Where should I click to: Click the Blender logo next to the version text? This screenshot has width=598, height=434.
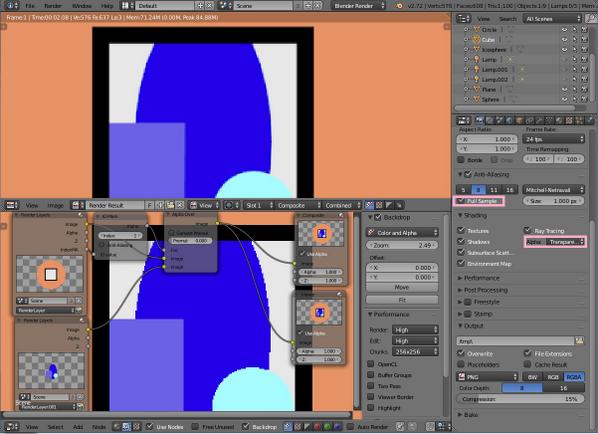click(399, 6)
